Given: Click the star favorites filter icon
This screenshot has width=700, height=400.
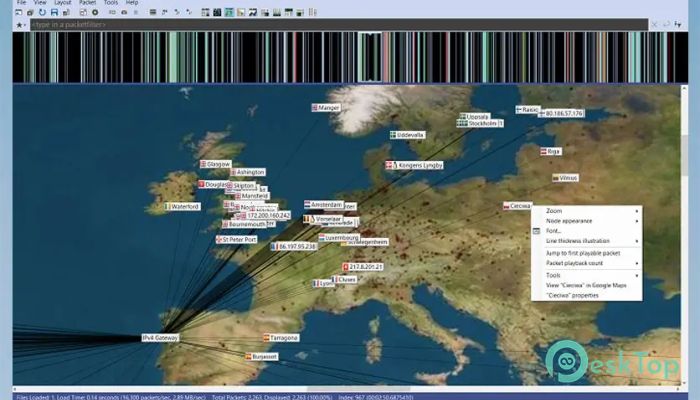Looking at the screenshot, I should click(x=19, y=25).
